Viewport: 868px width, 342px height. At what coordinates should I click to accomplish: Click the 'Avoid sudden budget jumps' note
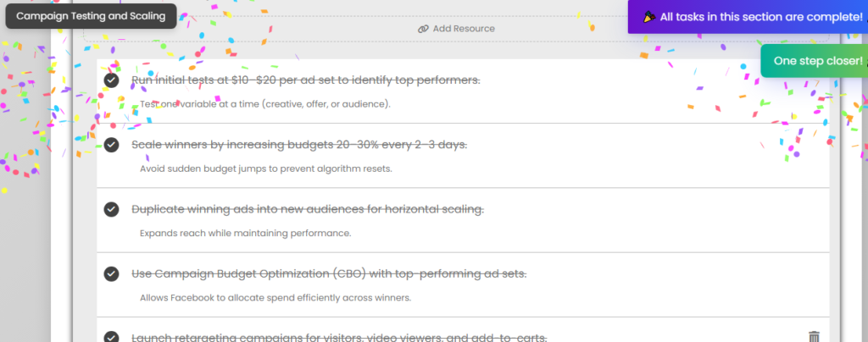tap(265, 168)
